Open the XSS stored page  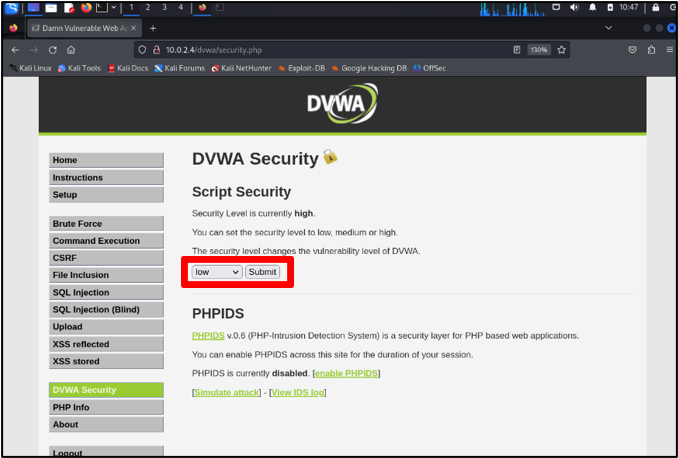pyautogui.click(x=106, y=361)
